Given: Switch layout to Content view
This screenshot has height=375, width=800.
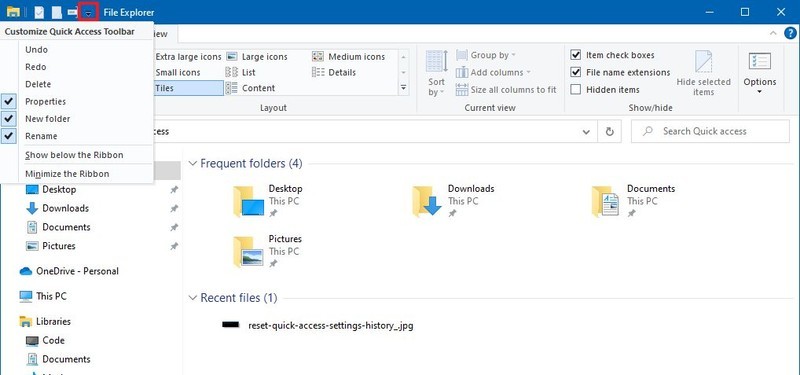Looking at the screenshot, I should (x=251, y=88).
